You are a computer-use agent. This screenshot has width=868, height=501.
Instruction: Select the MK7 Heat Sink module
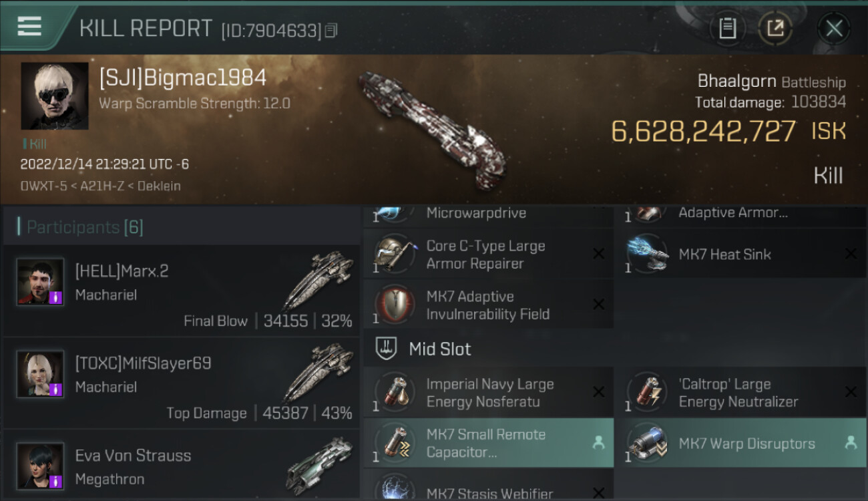point(741,254)
